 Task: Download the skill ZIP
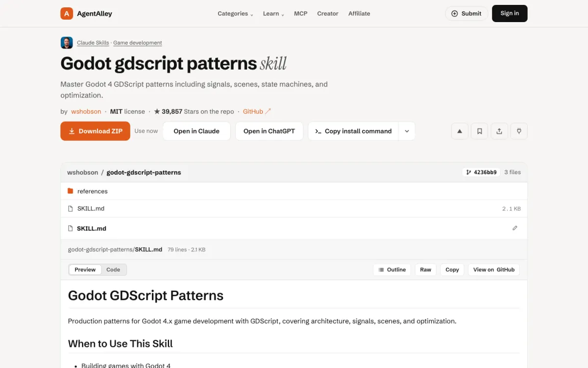point(95,131)
